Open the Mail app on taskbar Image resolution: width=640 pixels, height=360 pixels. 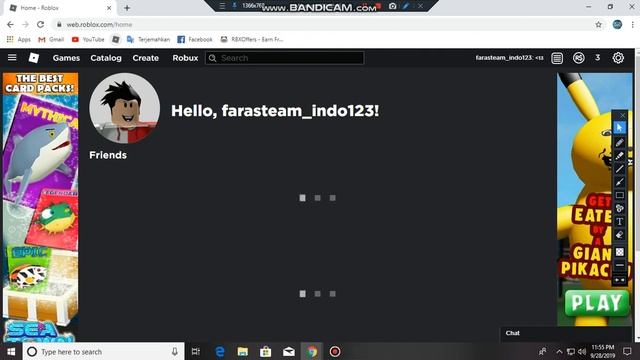point(289,351)
